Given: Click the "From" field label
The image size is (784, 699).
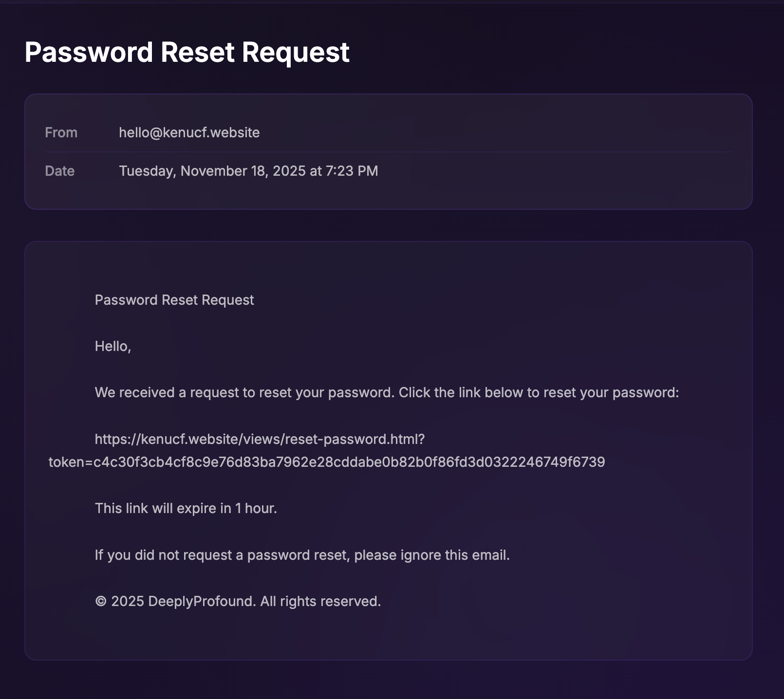Looking at the screenshot, I should 61,132.
